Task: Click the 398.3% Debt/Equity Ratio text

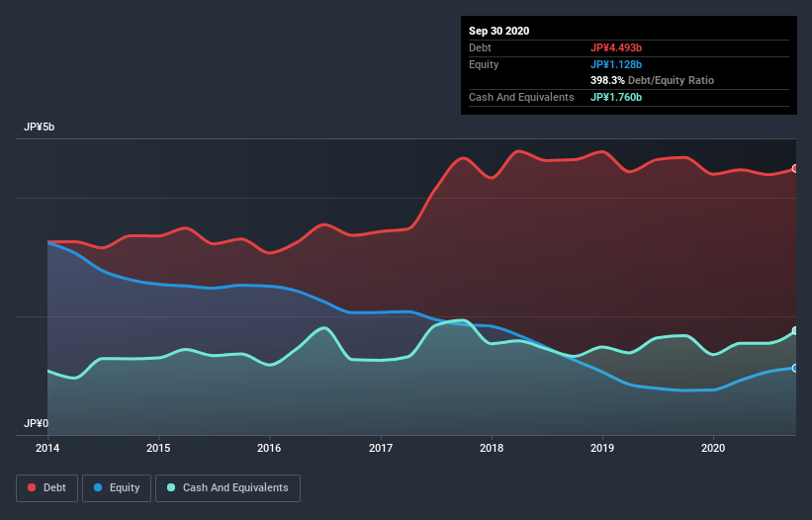Action: coord(652,81)
